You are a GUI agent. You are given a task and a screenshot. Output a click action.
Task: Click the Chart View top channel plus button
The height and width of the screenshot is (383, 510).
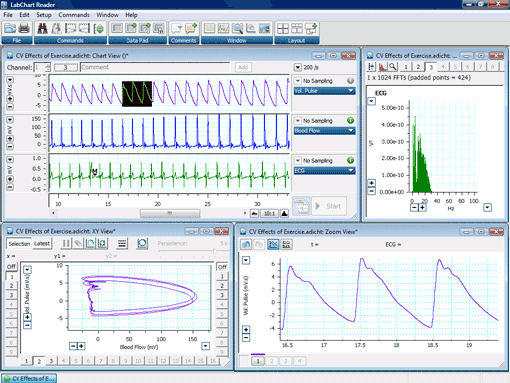(10, 99)
